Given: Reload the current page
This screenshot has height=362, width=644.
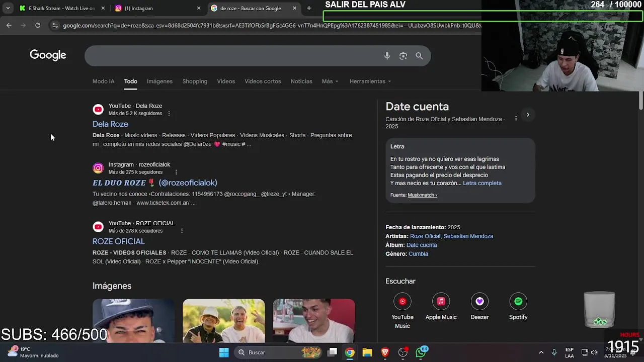Looking at the screenshot, I should pos(38,25).
